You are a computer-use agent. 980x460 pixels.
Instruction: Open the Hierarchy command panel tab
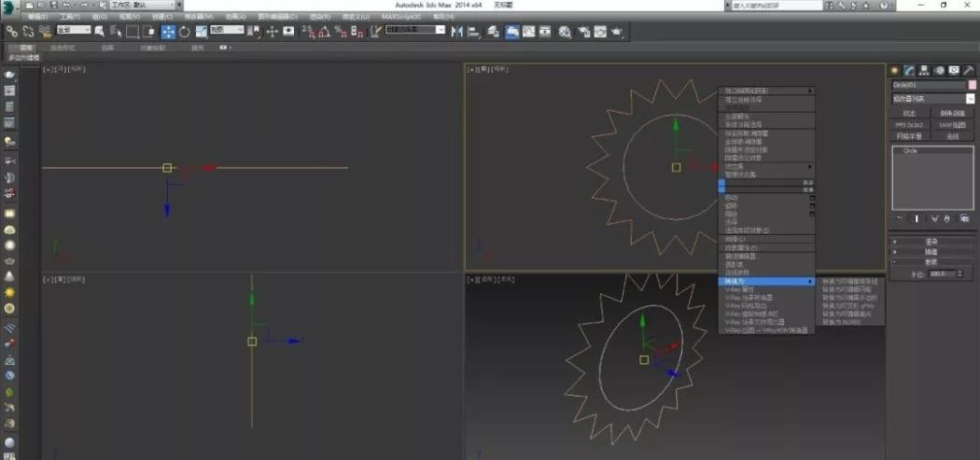pos(924,70)
